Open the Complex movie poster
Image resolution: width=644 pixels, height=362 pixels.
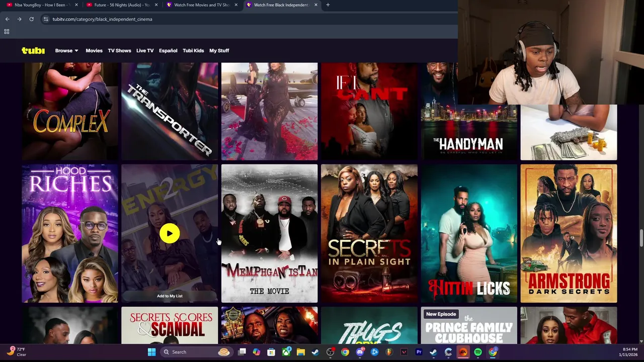pos(70,112)
